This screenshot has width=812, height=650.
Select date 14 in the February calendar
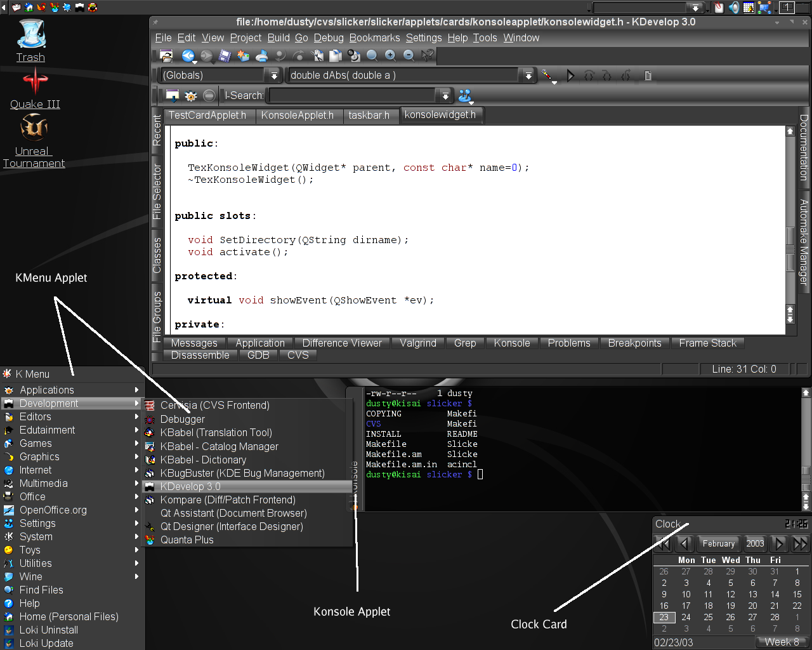click(x=775, y=594)
